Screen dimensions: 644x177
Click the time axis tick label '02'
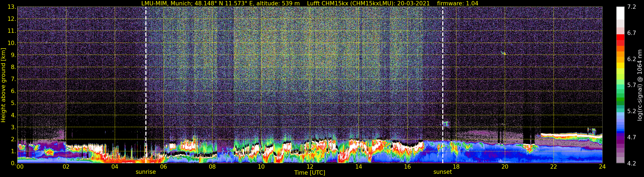click(66, 167)
